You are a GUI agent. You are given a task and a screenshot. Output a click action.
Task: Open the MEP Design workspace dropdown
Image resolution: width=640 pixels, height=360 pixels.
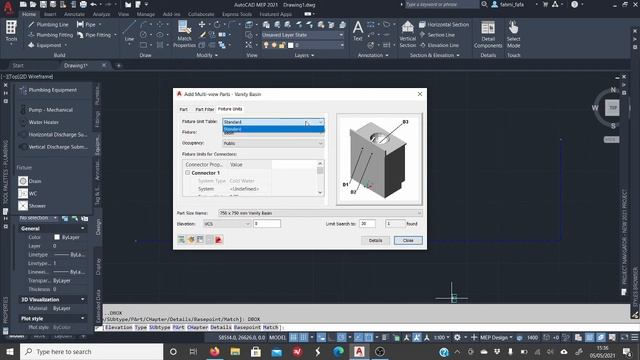coord(496,338)
